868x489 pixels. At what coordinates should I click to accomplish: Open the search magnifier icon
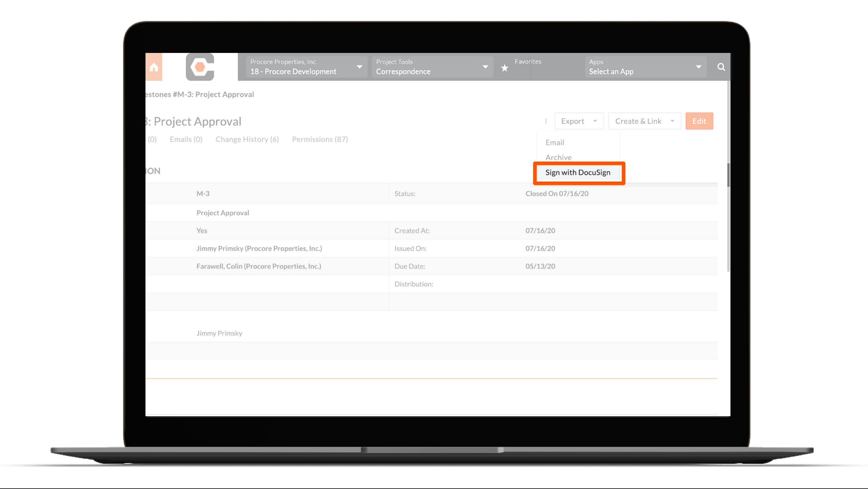[x=721, y=67]
